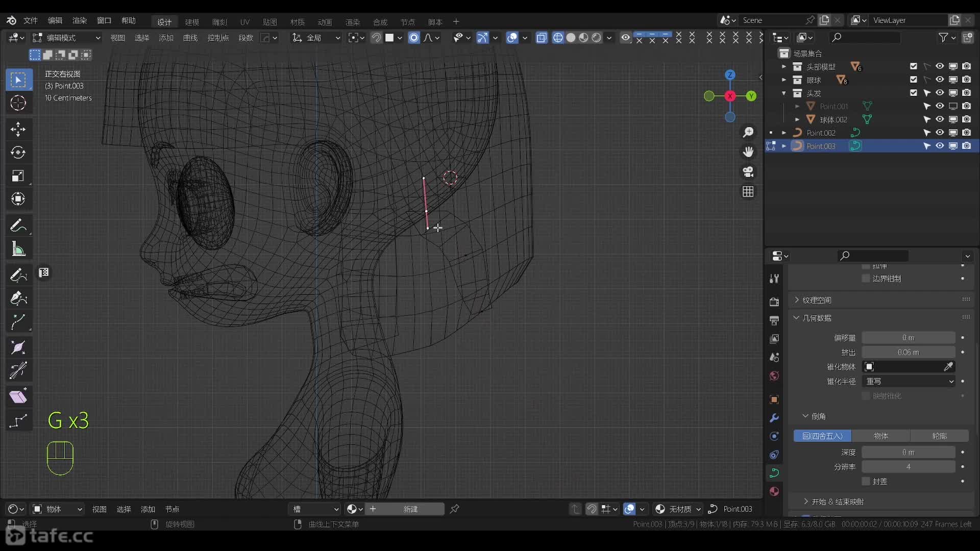Enable proportional editing toggle

coord(414,38)
